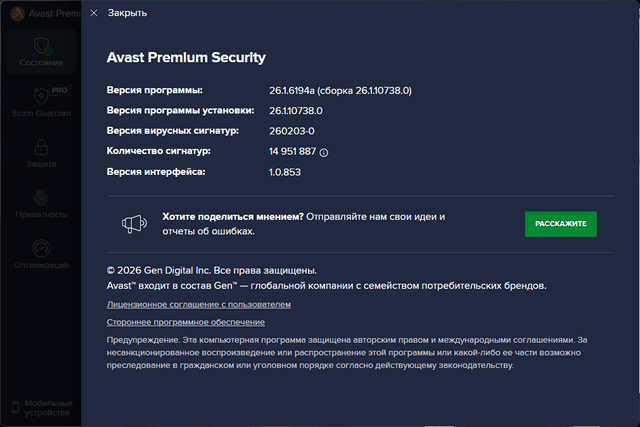This screenshot has width=640, height=427.
Task: Click the virus signature version 260203-0
Action: pyautogui.click(x=292, y=132)
